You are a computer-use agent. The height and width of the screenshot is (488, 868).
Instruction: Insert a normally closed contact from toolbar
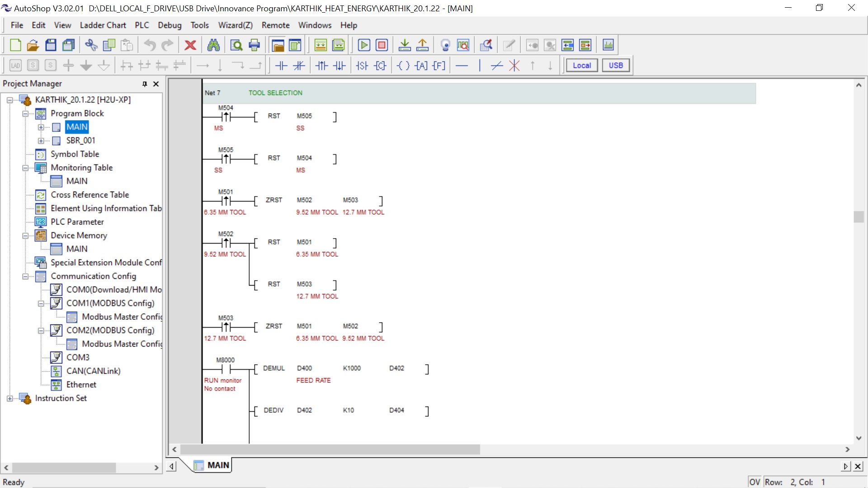point(299,66)
